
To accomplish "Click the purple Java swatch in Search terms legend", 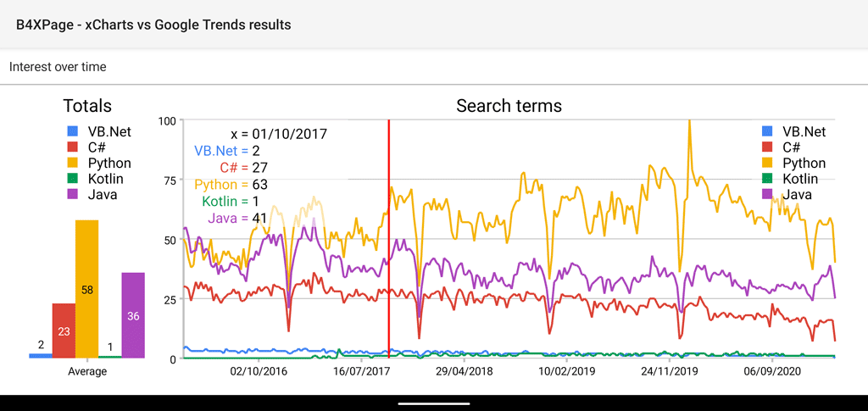I will pos(767,195).
